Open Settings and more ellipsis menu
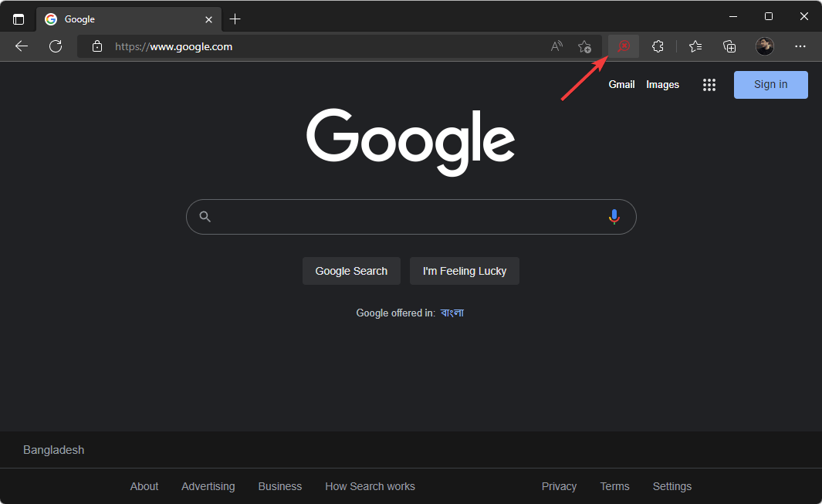 coord(800,46)
